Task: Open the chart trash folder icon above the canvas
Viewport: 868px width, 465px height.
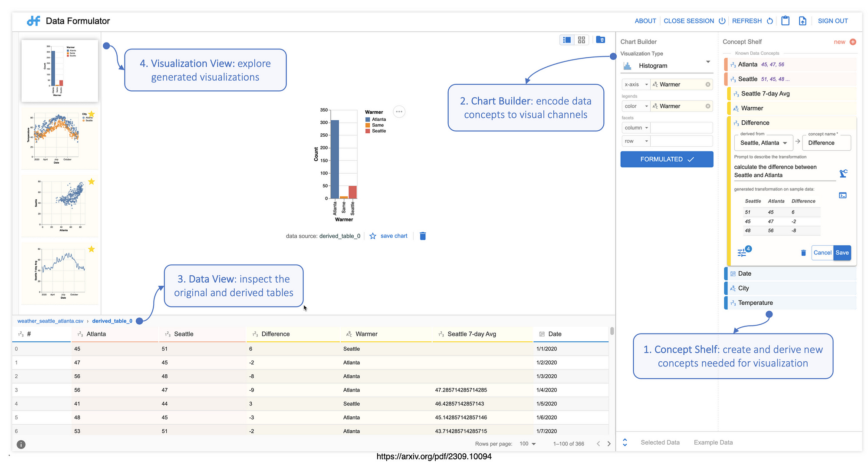Action: pos(601,40)
